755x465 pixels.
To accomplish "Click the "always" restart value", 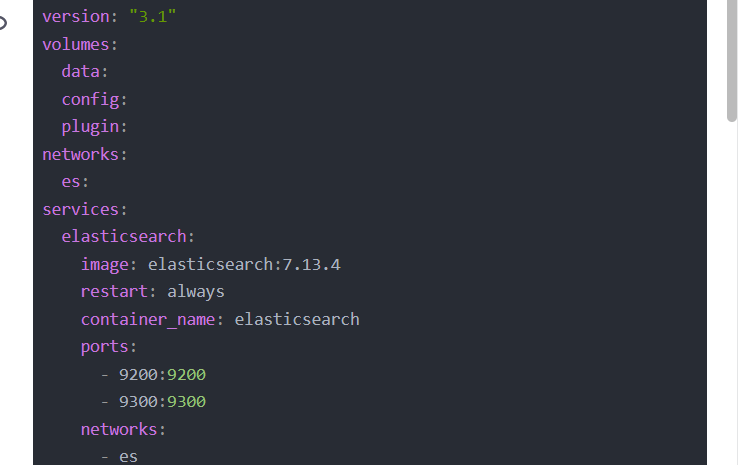I will click(x=195, y=292).
